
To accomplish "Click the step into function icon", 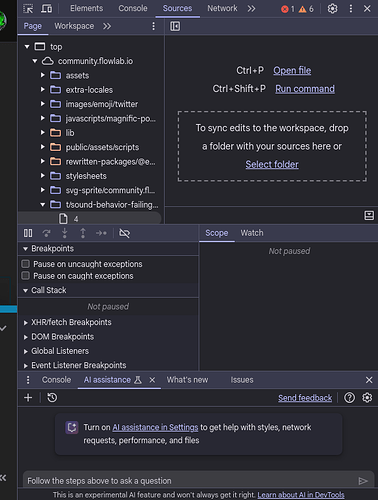I will click(x=65, y=233).
